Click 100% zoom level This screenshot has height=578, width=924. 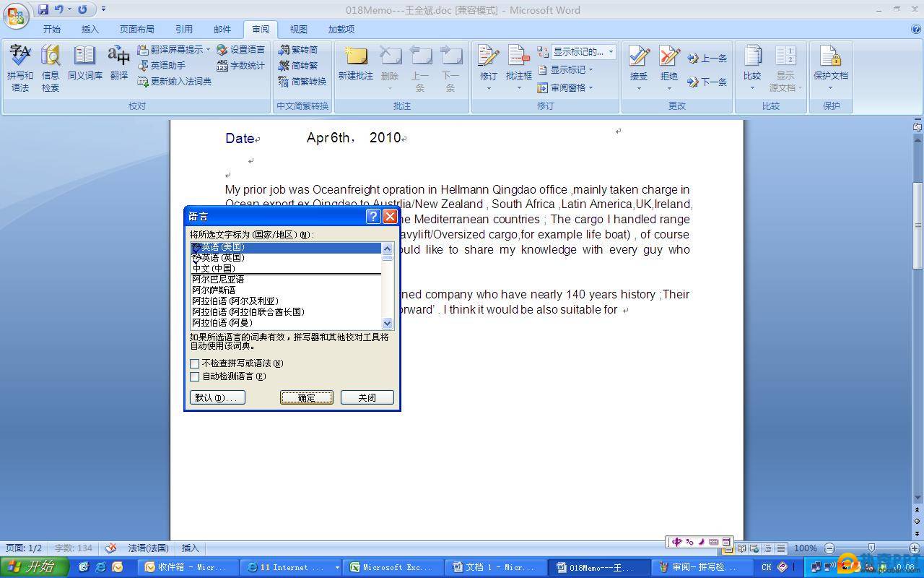(805, 548)
